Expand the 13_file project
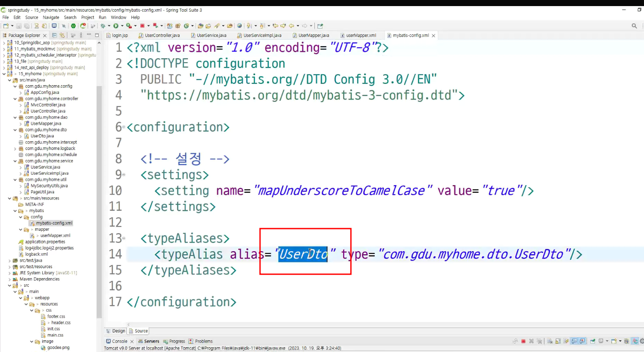This screenshot has width=644, height=352. pos(4,61)
